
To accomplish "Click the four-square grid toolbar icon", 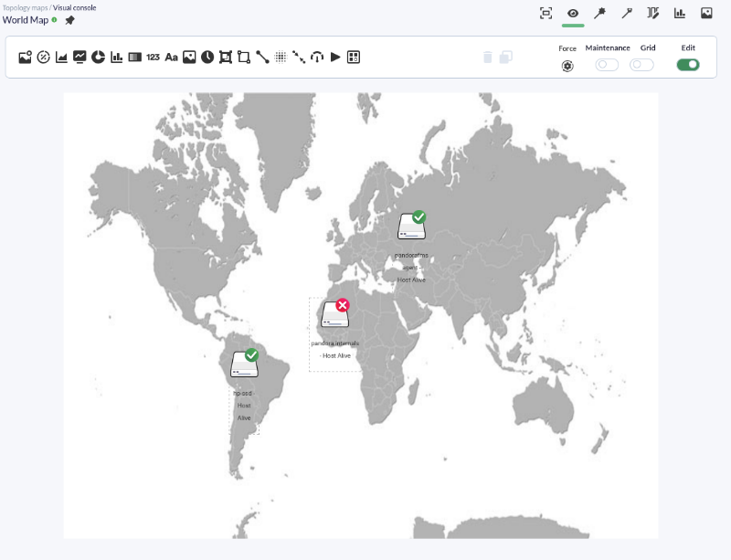I will point(354,58).
